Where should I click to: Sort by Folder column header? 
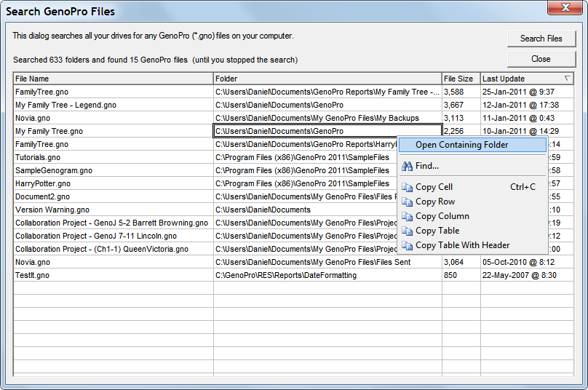[327, 79]
